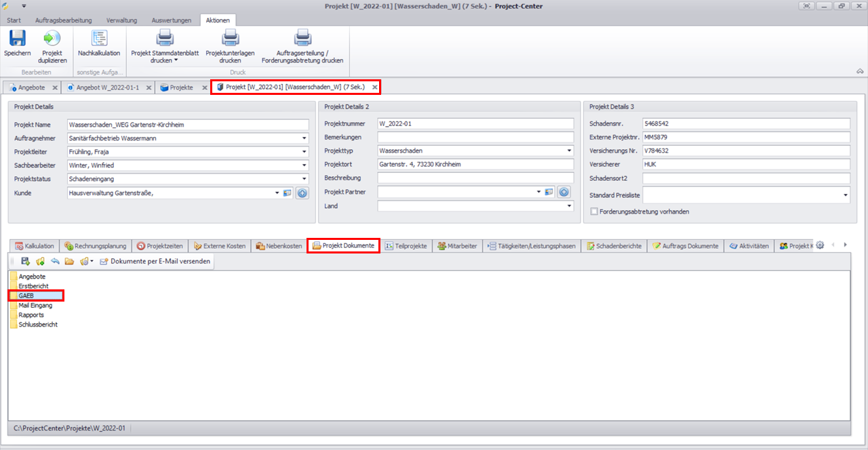Enable Forderungsabtretung vorhanden checkbox
Image resolution: width=868 pixels, height=450 pixels.
point(595,211)
